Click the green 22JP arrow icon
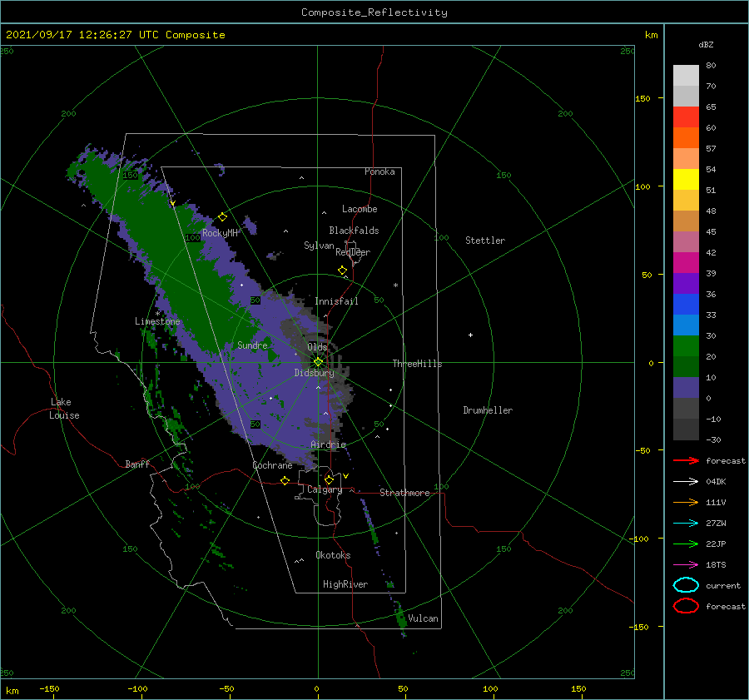This screenshot has height=700, width=749. pos(686,544)
